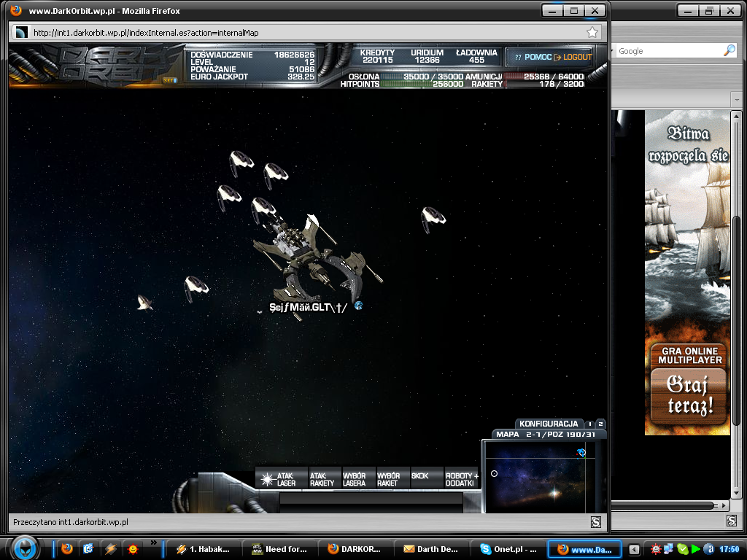747x560 pixels.
Task: Click status bar text Przeczytano int1.darkorbit.wp.pl
Action: (71, 522)
